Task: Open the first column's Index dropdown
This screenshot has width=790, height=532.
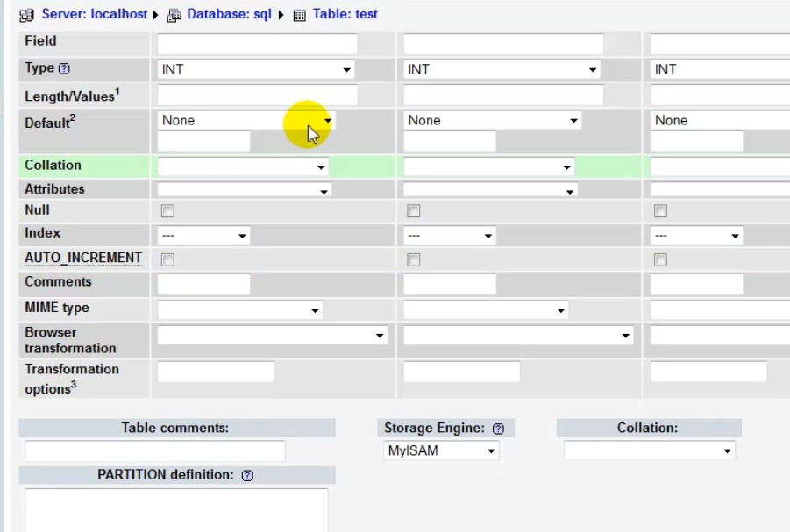Action: pyautogui.click(x=203, y=236)
